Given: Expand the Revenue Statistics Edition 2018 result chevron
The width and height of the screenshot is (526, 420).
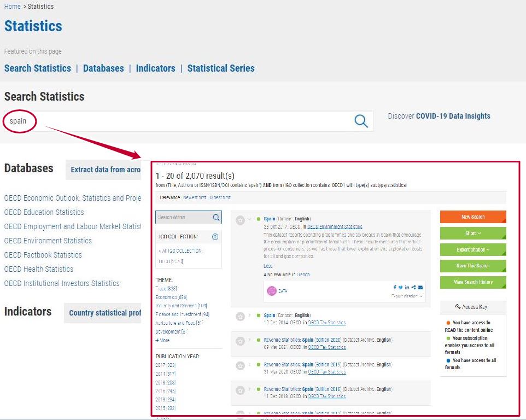Looking at the screenshot, I should click(x=249, y=389).
